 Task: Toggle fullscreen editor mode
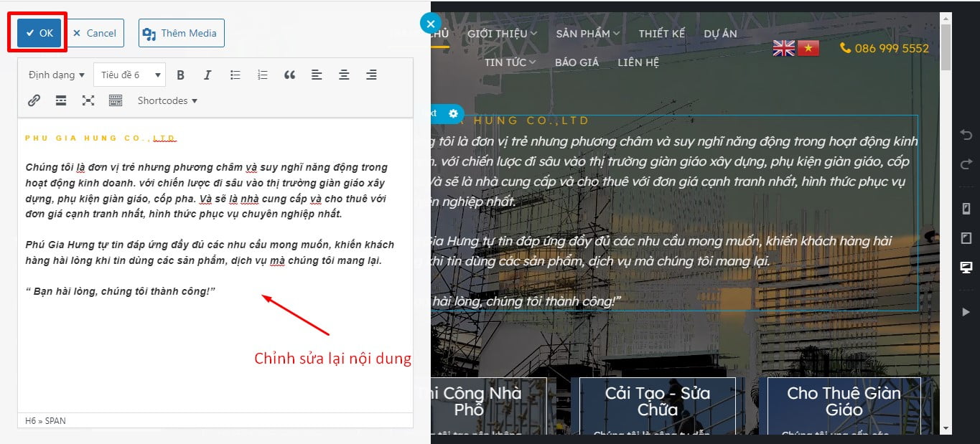(x=88, y=100)
